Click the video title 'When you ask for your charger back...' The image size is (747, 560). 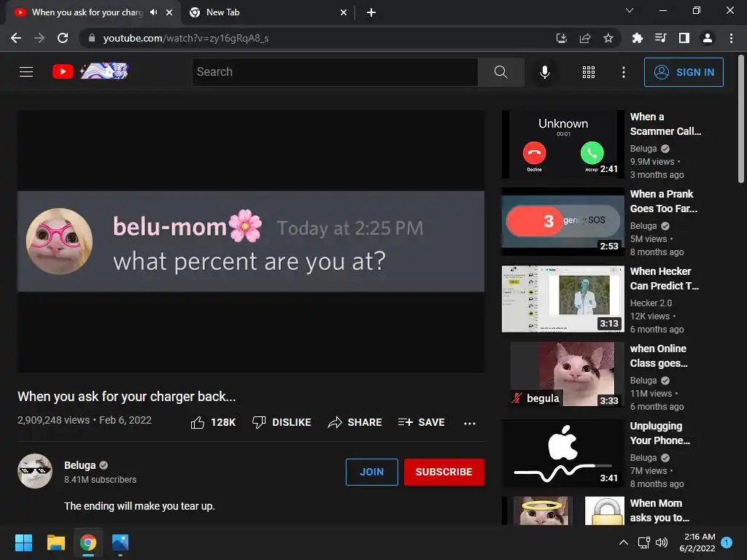127,396
